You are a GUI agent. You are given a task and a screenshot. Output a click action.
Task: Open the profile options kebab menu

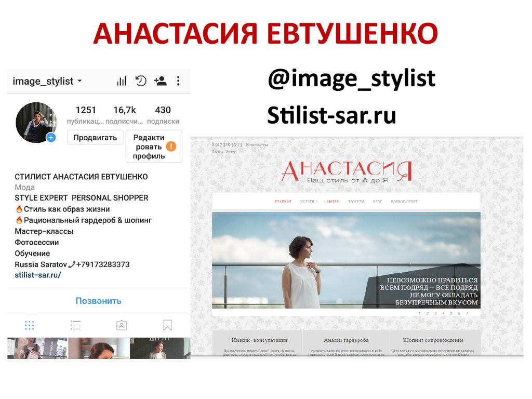(178, 81)
